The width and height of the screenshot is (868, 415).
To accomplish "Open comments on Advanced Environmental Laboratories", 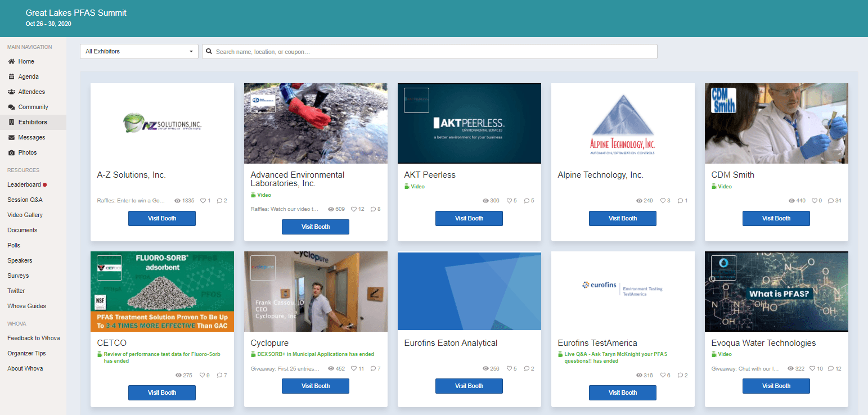I will pyautogui.click(x=373, y=209).
